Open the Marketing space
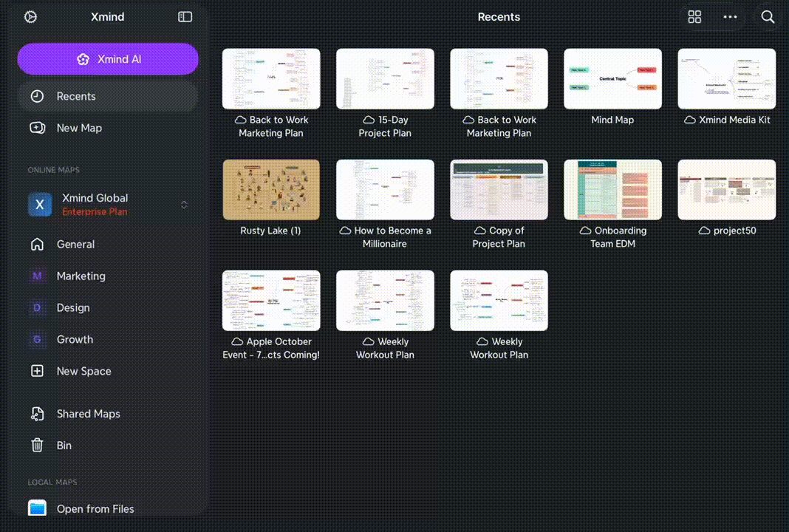Viewport: 789px width, 532px height. click(x=108, y=276)
